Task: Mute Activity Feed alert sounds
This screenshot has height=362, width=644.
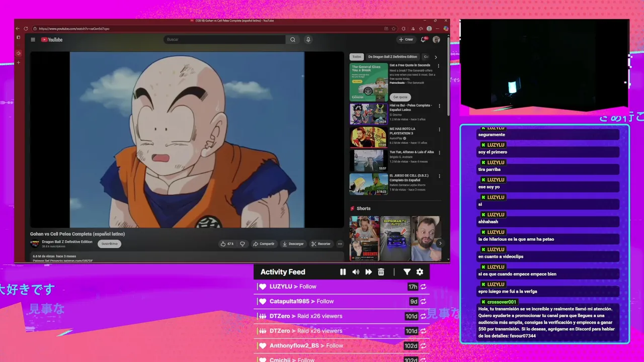Action: tap(356, 272)
